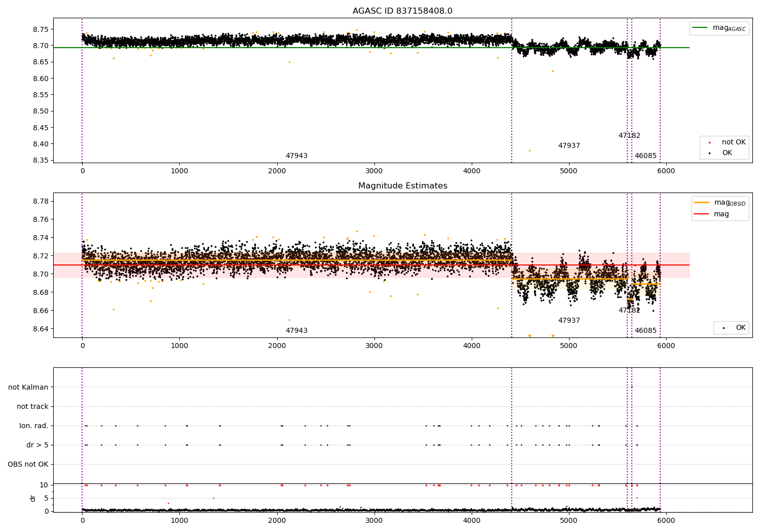Click red line sample beside 'mag' legend
Image resolution: width=760 pixels, height=532 pixels.
(x=701, y=214)
